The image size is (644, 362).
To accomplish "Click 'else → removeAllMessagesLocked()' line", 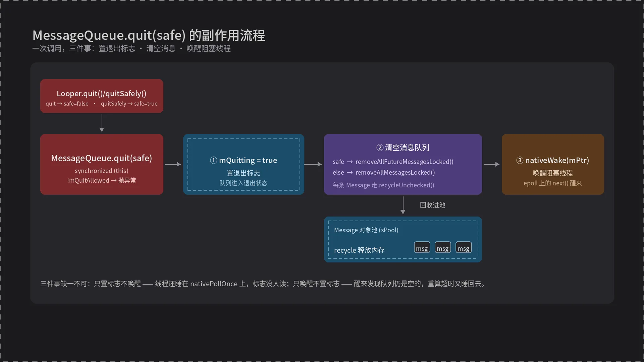I will (x=384, y=172).
